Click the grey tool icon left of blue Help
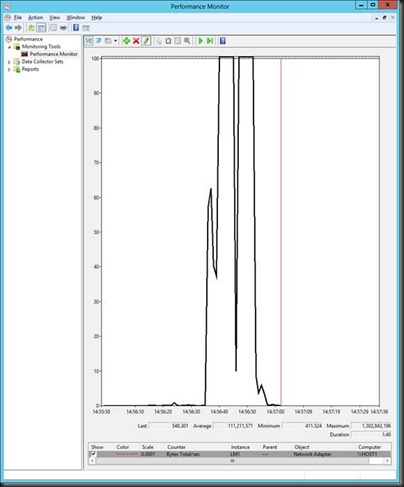Screen dimensions: 404x487 pos(63,28)
